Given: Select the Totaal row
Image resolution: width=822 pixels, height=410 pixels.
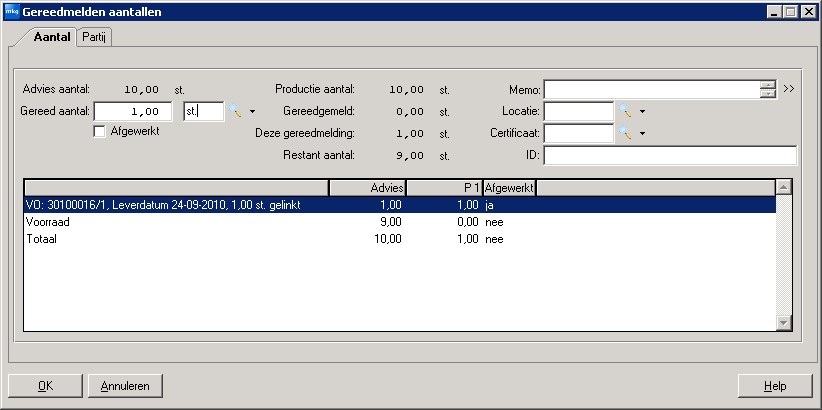Looking at the screenshot, I should (400, 239).
